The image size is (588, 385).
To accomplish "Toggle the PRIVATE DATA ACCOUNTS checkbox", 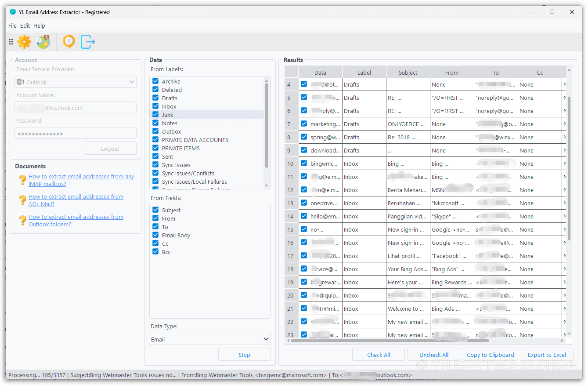I will [x=155, y=140].
